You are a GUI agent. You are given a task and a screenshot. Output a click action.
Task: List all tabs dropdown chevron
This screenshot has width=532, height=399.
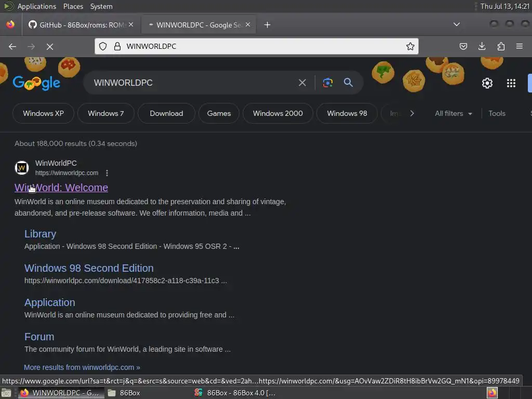click(457, 24)
